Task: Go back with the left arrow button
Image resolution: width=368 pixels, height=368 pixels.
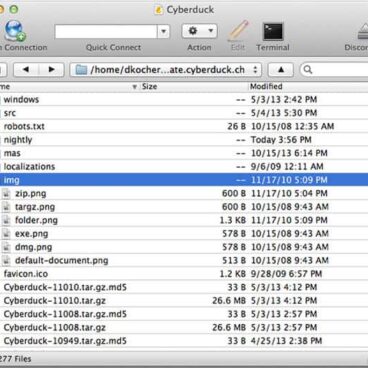Action: (26, 70)
